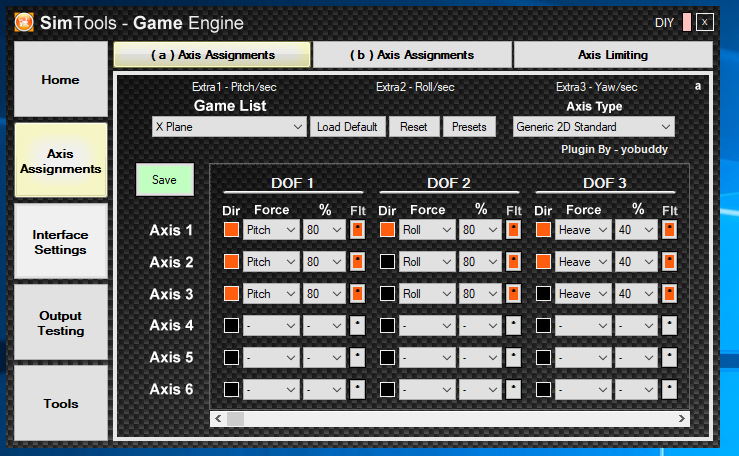The height and width of the screenshot is (456, 739).
Task: Click the left arrow of horizontal scrollbar
Action: point(218,418)
